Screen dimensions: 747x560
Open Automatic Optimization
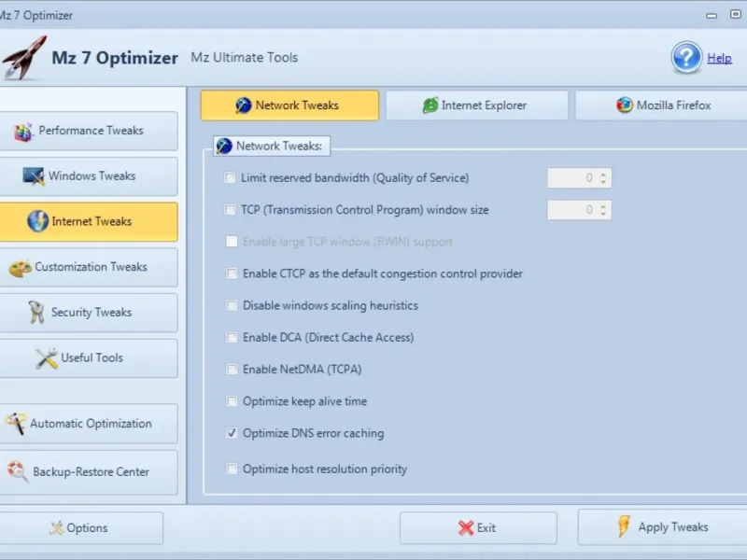pyautogui.click(x=89, y=424)
